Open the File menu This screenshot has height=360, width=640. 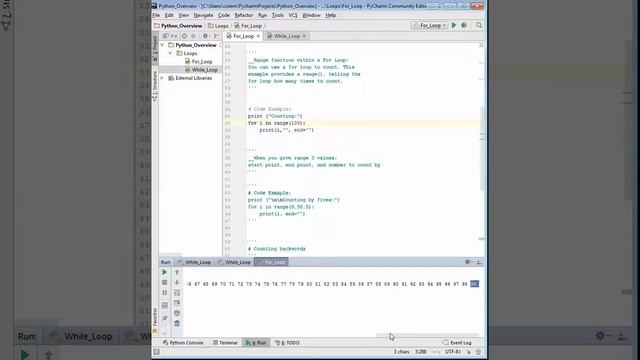coord(156,15)
